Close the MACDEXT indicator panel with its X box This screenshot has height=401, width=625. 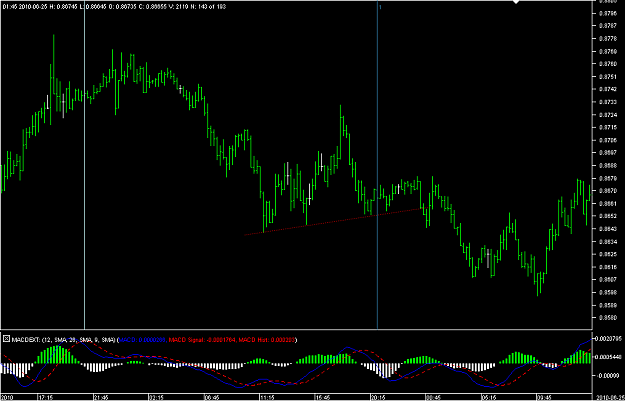tap(6, 339)
